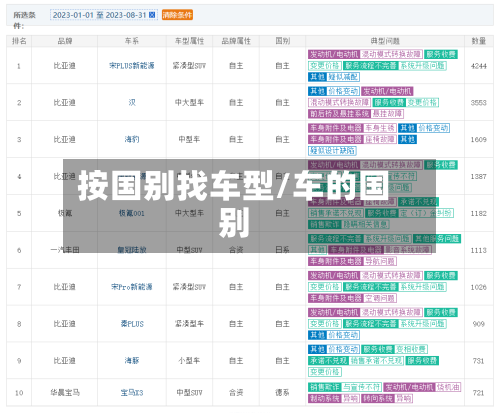500x413 pixels.
Task: Click the quantity value 1609
Action: (x=479, y=139)
